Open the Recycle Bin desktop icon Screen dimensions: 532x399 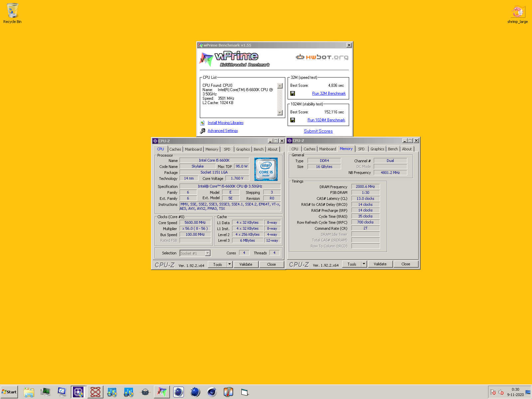(12, 13)
